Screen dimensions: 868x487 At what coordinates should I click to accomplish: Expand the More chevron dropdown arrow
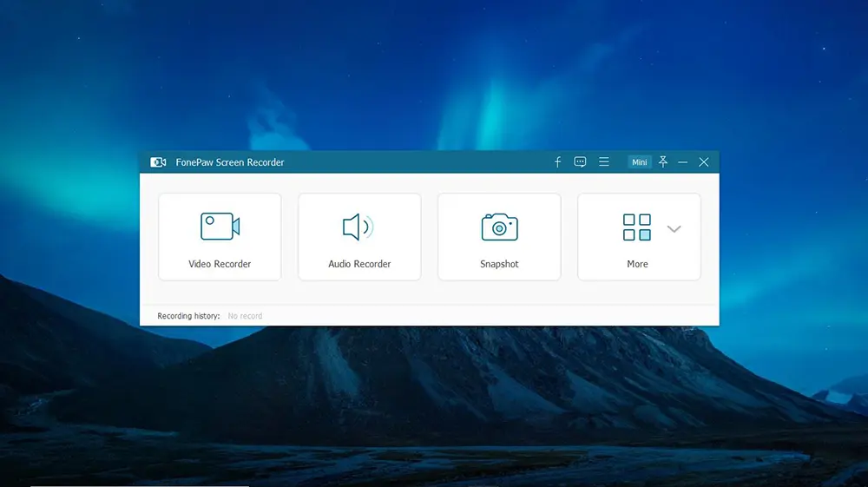[674, 228]
